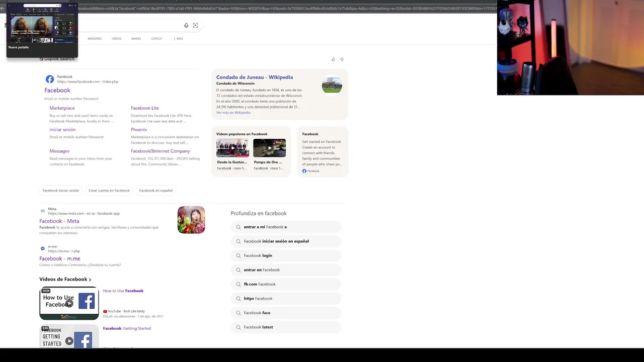The image size is (644, 362).
Task: Click the 'Profundiza en facebook' heading
Action: click(x=259, y=214)
